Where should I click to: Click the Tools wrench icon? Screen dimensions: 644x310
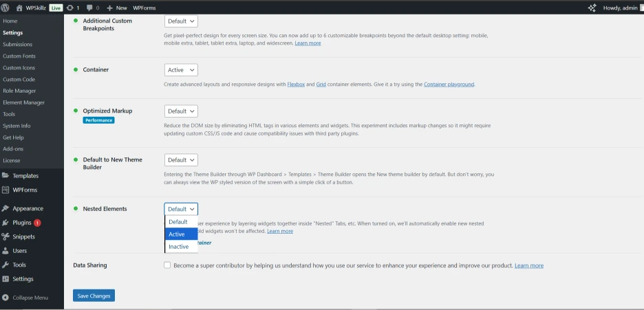[6, 265]
